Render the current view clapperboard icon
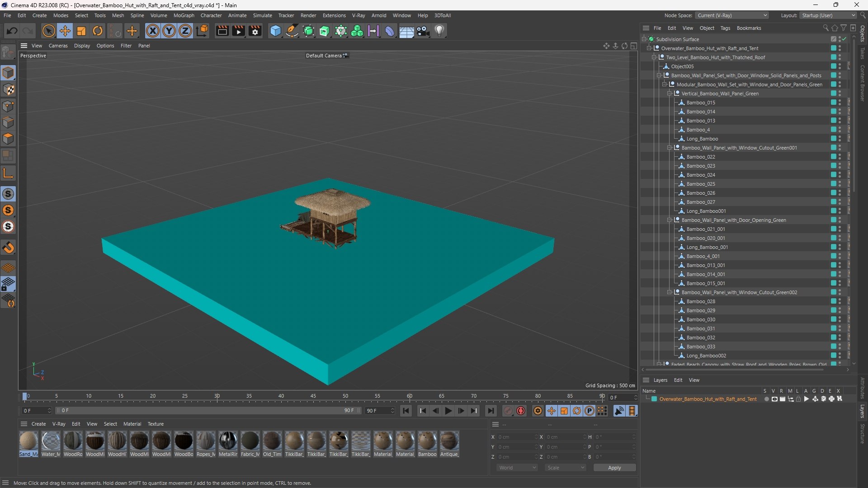The height and width of the screenshot is (488, 868). pyautogui.click(x=222, y=31)
